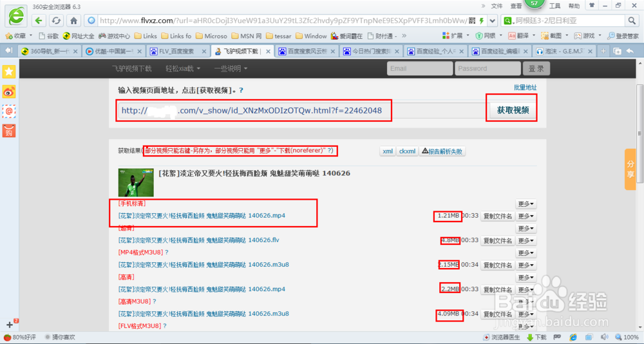The height and width of the screenshot is (344, 644).
Task: Click the ckxml button
Action: [x=407, y=151]
